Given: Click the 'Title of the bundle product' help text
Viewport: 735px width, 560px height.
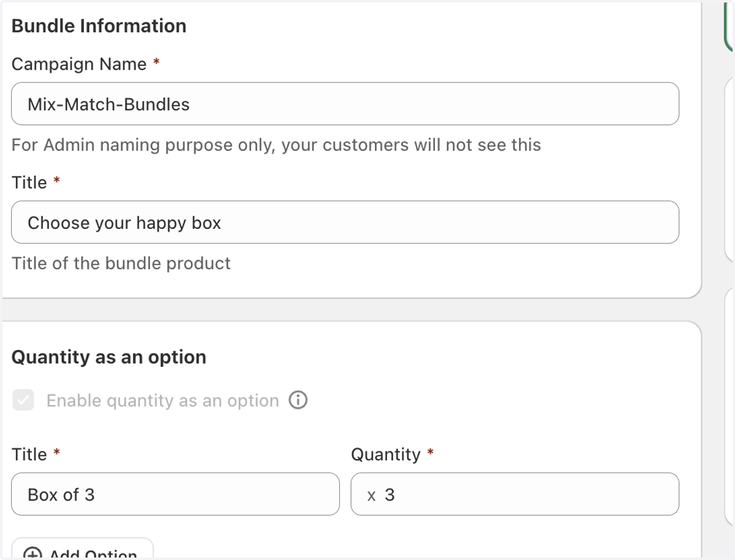Looking at the screenshot, I should click(121, 263).
